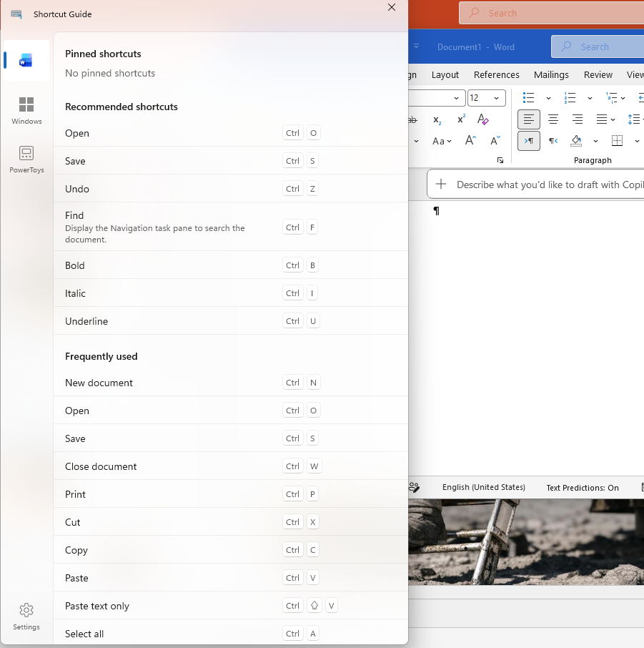Open the Bullets library dropdown arrow
This screenshot has height=648, width=644.
(x=548, y=98)
